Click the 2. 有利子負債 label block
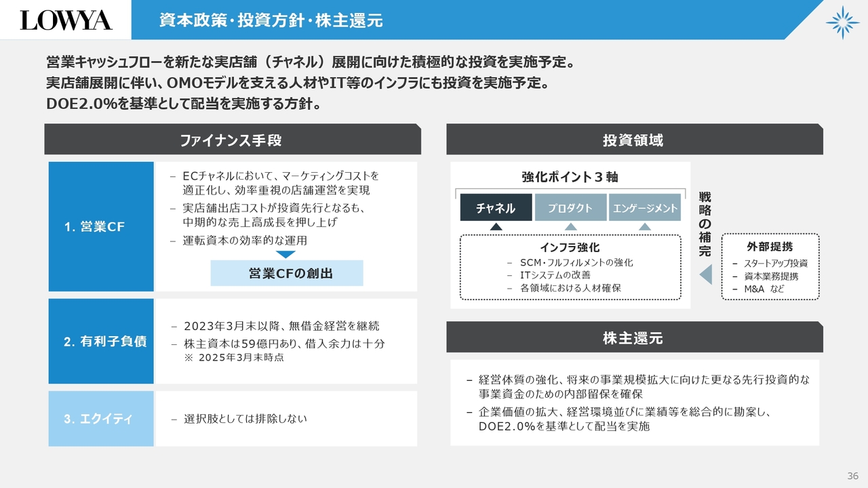 (101, 342)
